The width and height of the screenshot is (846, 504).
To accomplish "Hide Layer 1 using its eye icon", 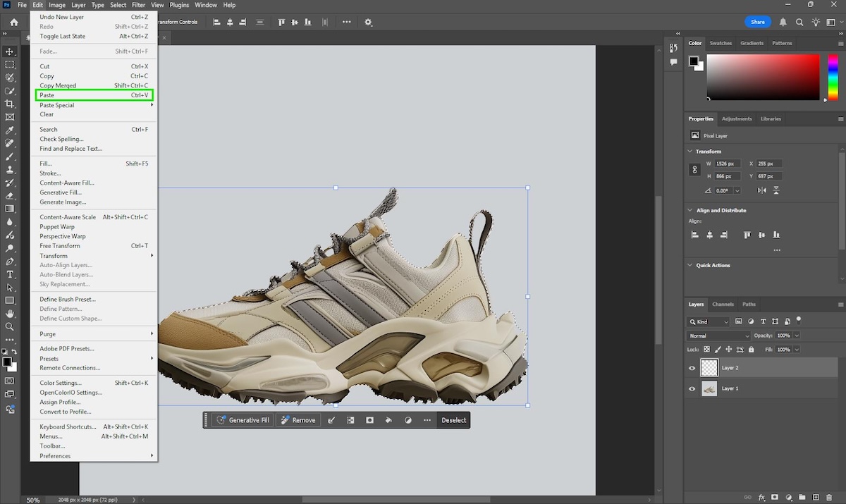I will coord(692,388).
